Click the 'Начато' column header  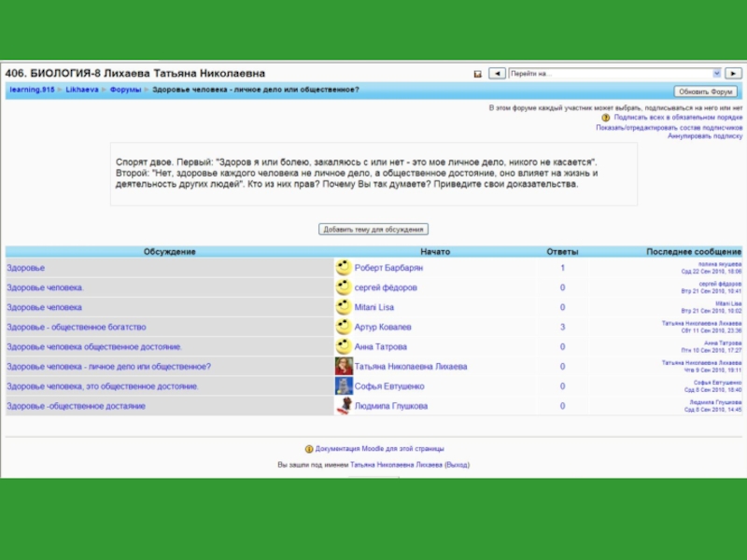coord(435,252)
